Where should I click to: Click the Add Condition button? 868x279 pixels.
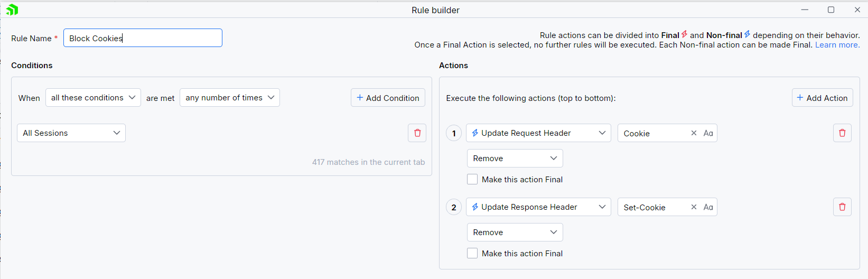click(x=388, y=98)
